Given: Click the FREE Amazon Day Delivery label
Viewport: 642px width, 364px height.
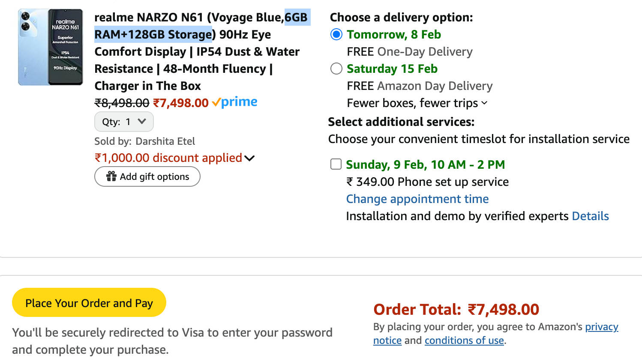Looking at the screenshot, I should click(x=420, y=86).
